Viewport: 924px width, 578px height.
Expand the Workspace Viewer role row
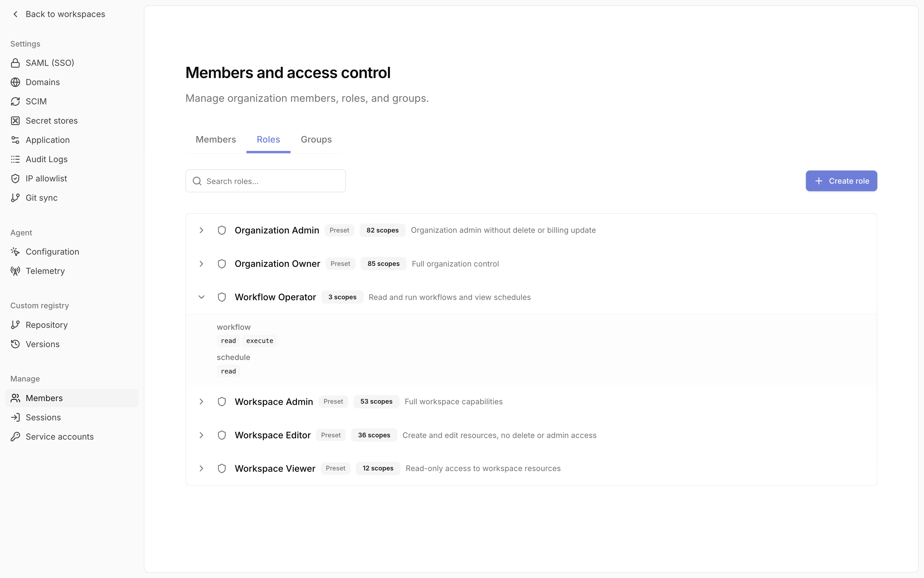pyautogui.click(x=201, y=468)
